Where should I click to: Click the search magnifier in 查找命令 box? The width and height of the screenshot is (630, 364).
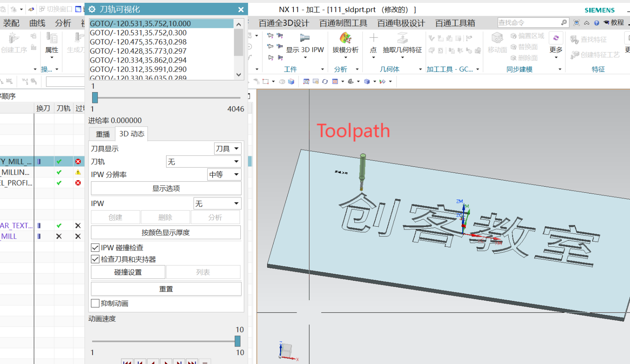click(564, 23)
